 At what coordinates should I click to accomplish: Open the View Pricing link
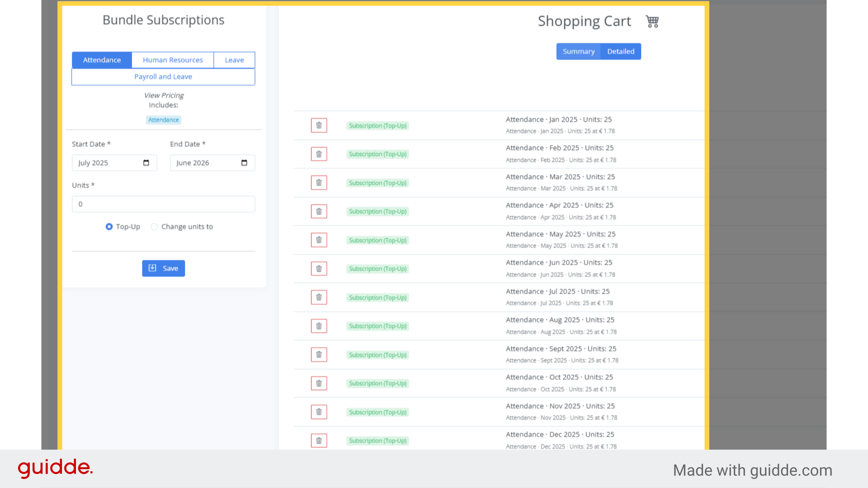coord(164,95)
